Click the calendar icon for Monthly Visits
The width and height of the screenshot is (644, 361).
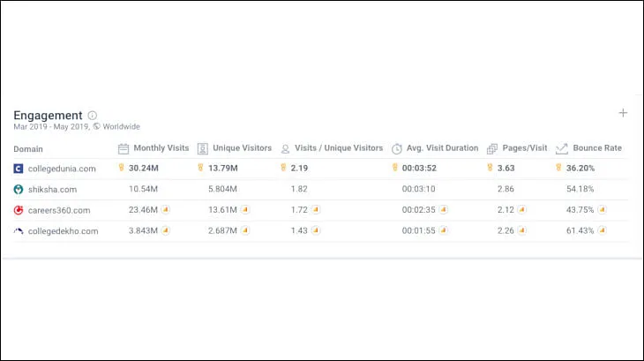point(124,148)
